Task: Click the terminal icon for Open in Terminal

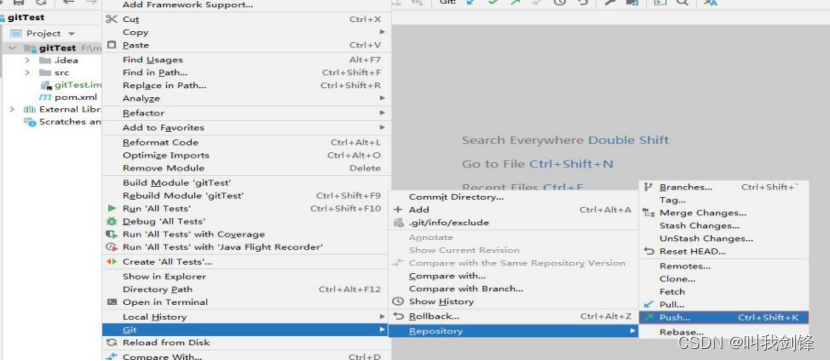Action: coord(111,302)
